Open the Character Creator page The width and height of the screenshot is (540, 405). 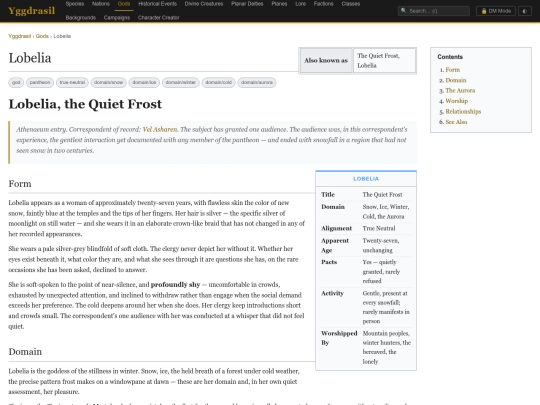[x=158, y=18]
